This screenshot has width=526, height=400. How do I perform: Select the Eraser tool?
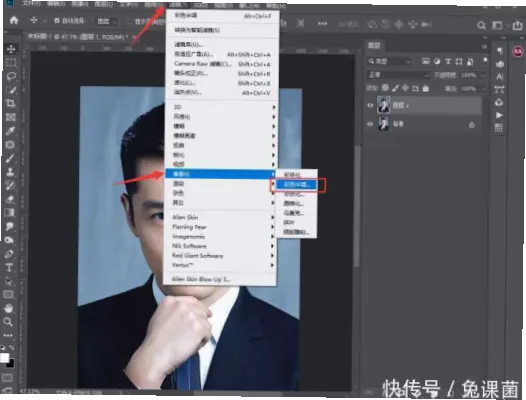point(10,199)
